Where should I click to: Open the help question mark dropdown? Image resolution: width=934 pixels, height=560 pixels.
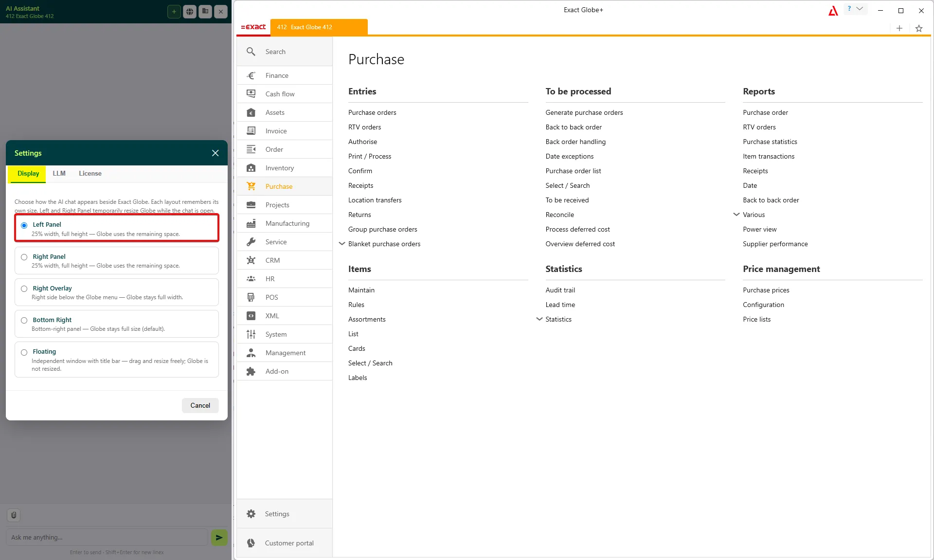pos(855,9)
